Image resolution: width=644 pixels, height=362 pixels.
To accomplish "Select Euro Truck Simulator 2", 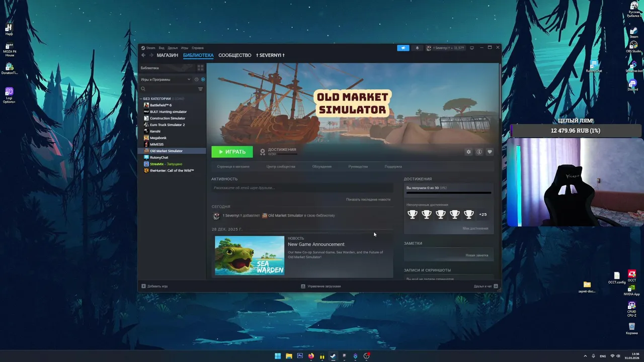I will 167,125.
